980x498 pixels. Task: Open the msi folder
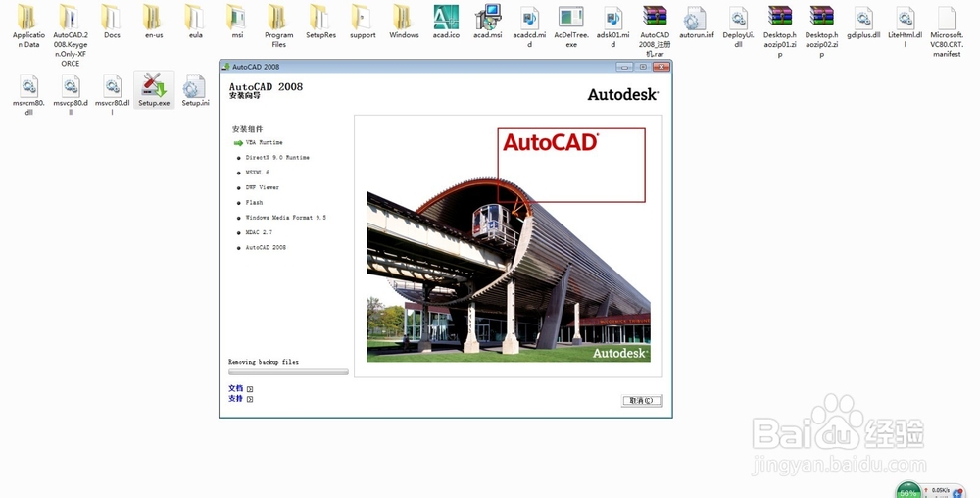coord(237,22)
